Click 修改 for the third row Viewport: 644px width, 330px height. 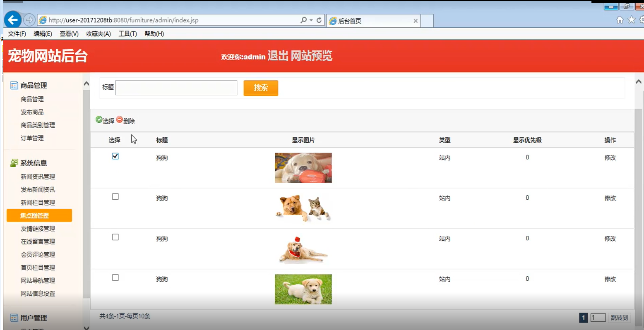pyautogui.click(x=610, y=239)
